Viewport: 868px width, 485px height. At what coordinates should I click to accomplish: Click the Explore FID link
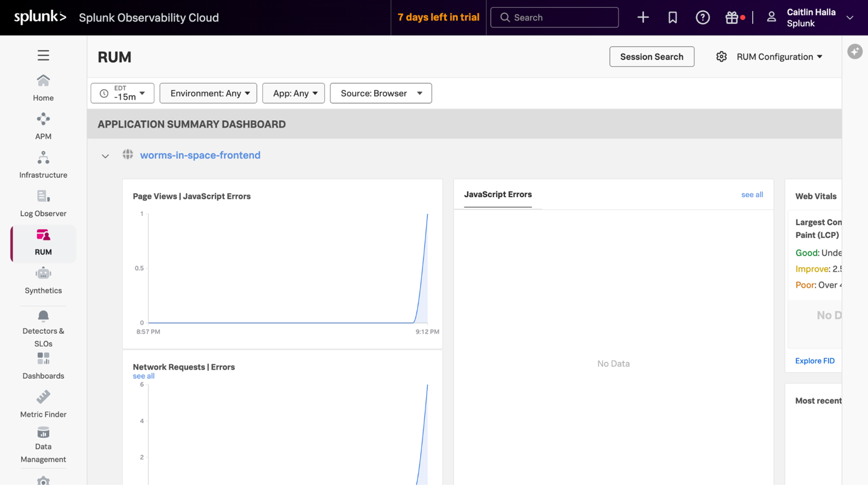[815, 361]
